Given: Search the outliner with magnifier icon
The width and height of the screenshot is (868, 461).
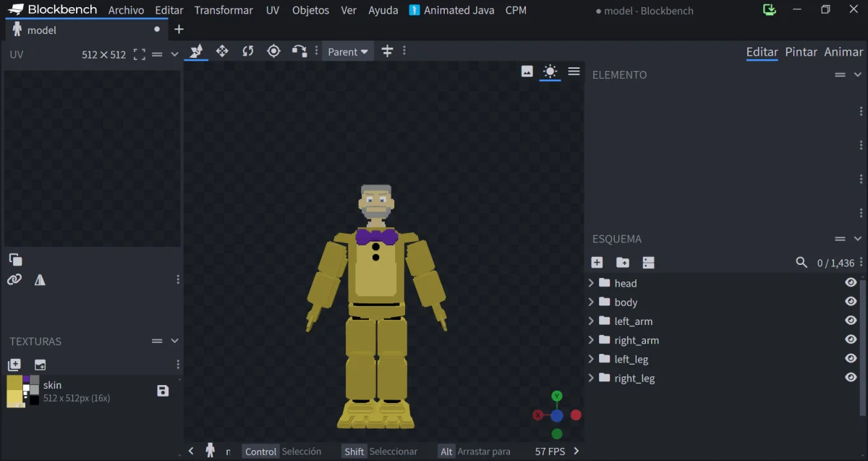Looking at the screenshot, I should pos(801,263).
